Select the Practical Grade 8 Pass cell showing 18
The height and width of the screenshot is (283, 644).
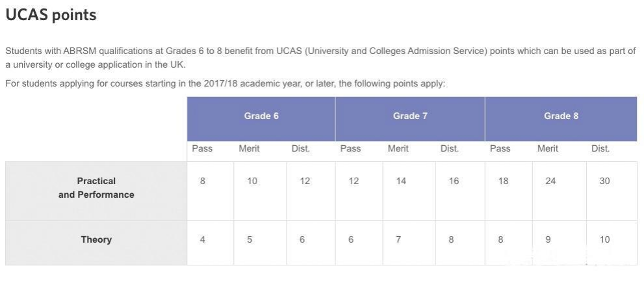coord(503,181)
